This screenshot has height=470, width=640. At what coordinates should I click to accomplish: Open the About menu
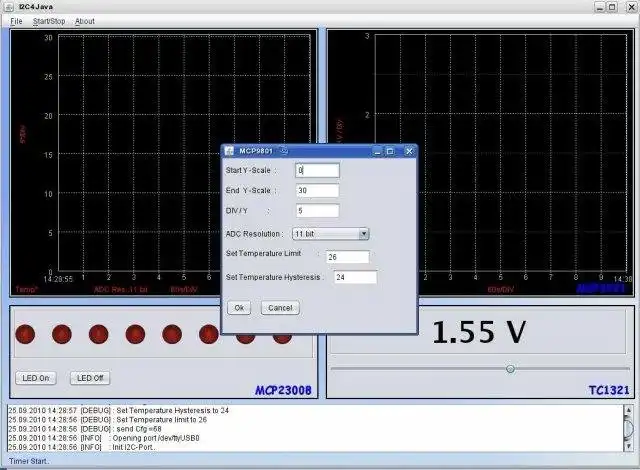click(x=84, y=21)
